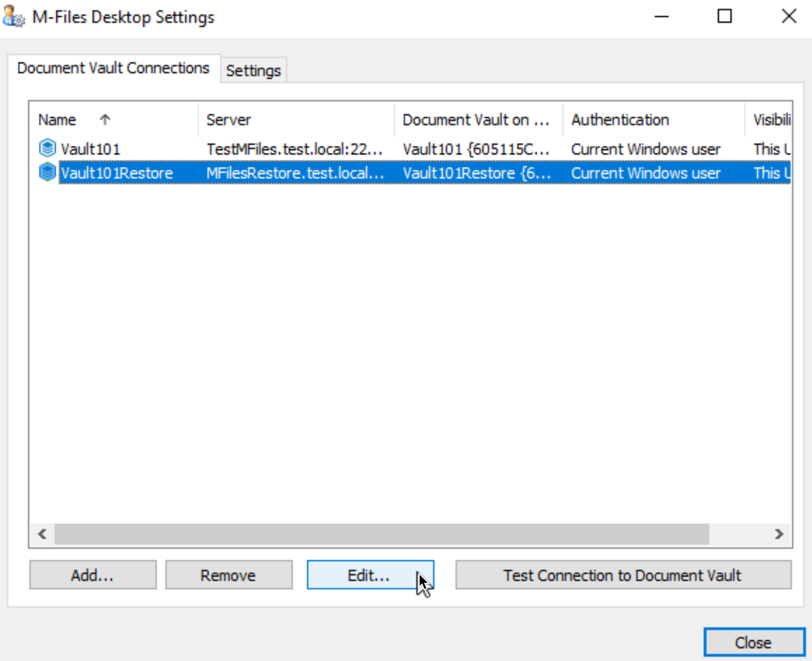
Task: Test Connection to Document Vault
Action: click(x=623, y=575)
